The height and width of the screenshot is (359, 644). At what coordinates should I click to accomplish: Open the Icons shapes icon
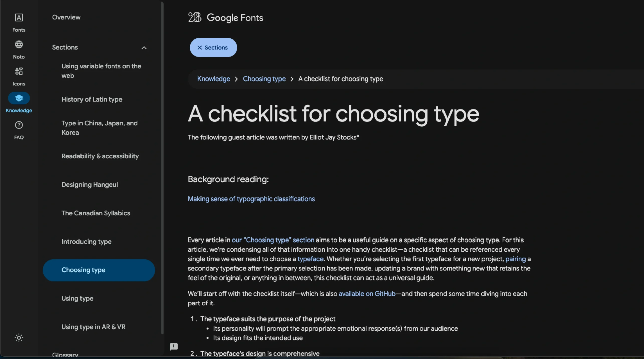(19, 71)
